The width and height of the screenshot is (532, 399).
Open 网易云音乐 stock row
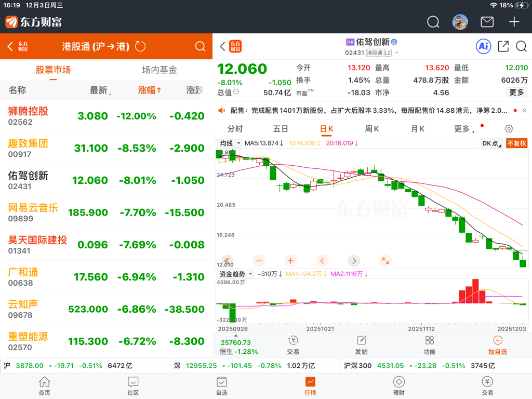coord(106,212)
